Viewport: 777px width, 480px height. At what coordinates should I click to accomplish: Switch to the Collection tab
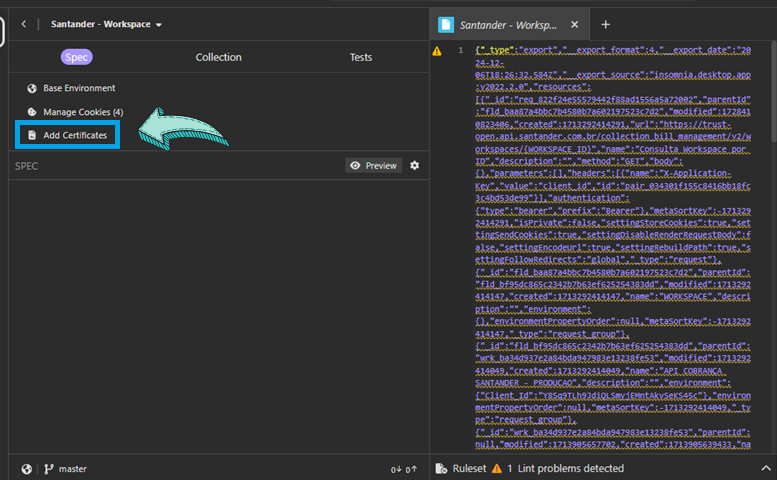click(x=219, y=57)
